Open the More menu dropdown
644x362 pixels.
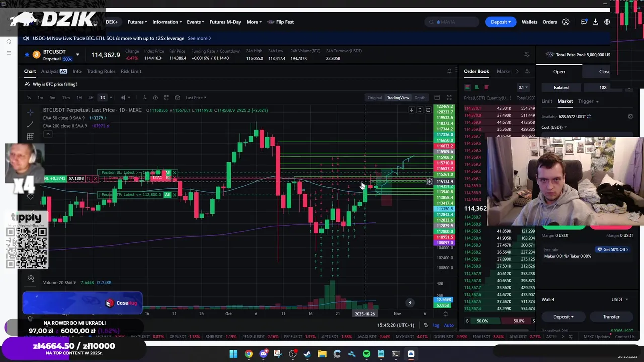254,22
